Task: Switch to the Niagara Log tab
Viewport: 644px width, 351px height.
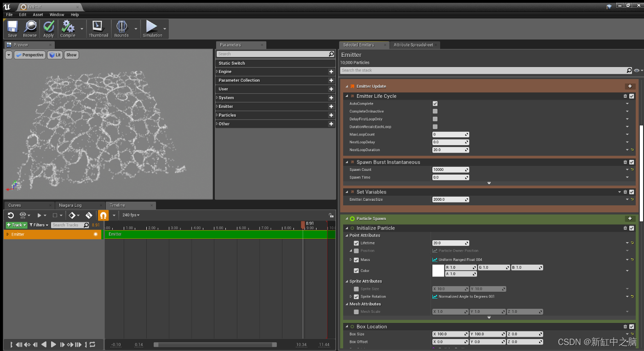Action: click(70, 205)
